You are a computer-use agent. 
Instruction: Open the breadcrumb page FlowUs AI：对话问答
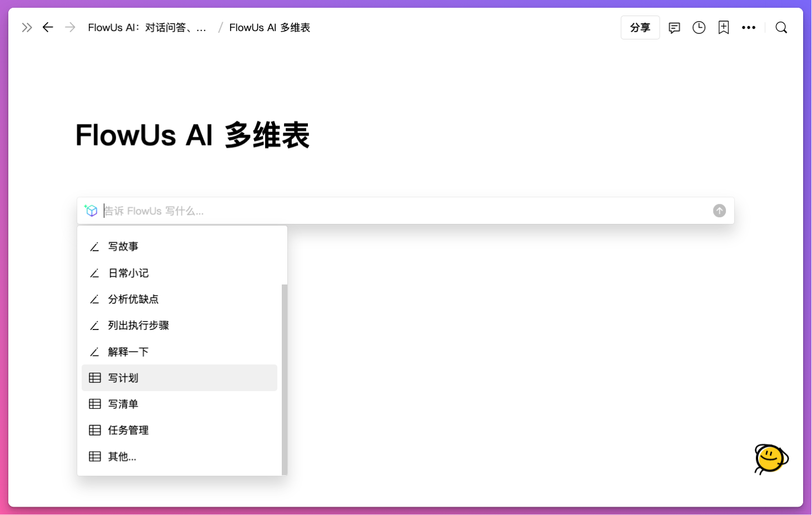[x=147, y=27]
